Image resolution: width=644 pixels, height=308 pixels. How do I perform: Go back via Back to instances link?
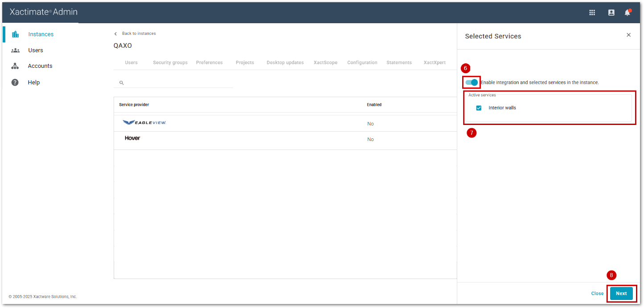point(139,34)
